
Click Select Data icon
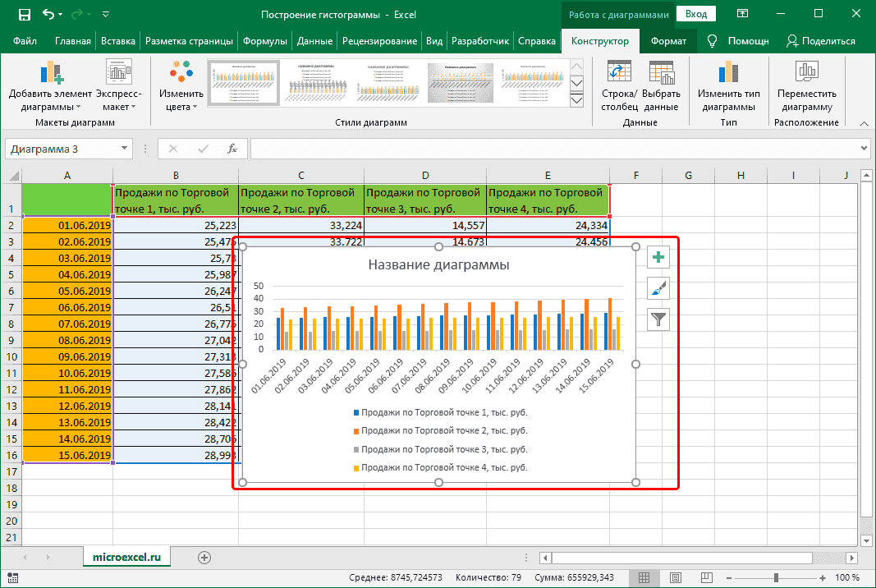click(661, 74)
